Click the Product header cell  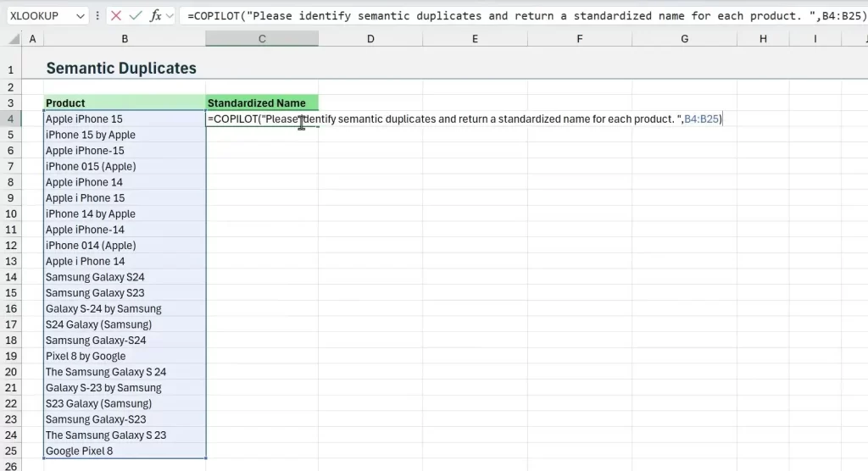pyautogui.click(x=125, y=103)
